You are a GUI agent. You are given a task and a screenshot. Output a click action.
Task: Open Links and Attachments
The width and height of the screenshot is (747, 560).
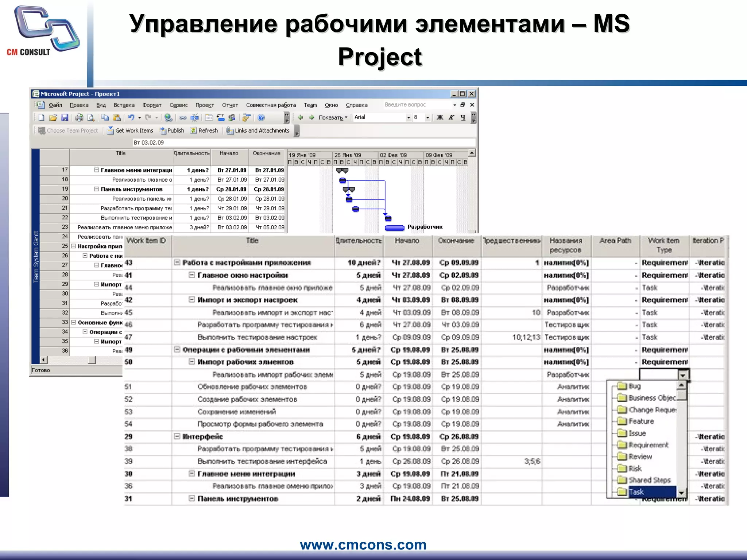pos(258,131)
